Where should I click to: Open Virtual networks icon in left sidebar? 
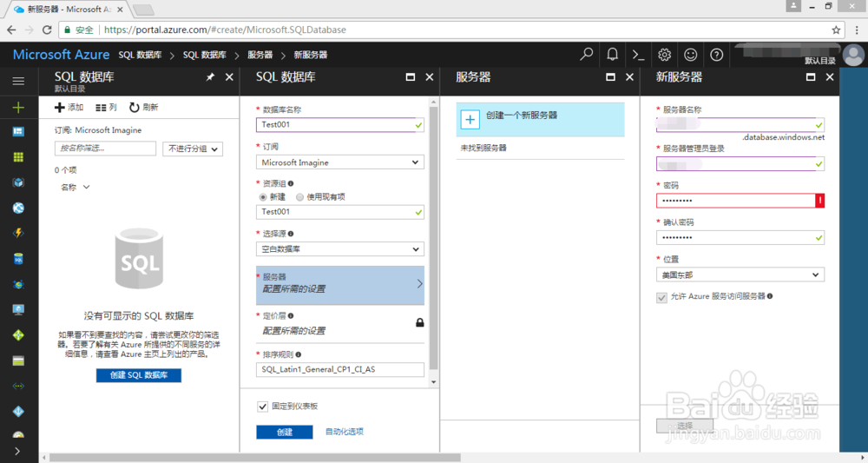point(18,386)
